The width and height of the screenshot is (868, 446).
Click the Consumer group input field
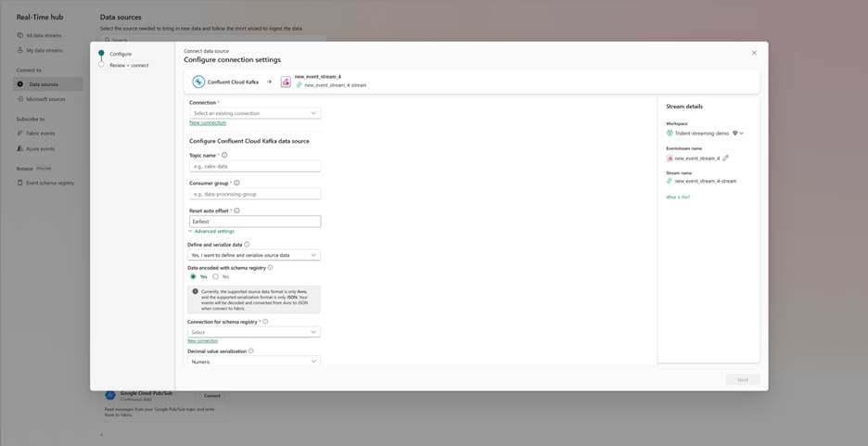(x=255, y=194)
